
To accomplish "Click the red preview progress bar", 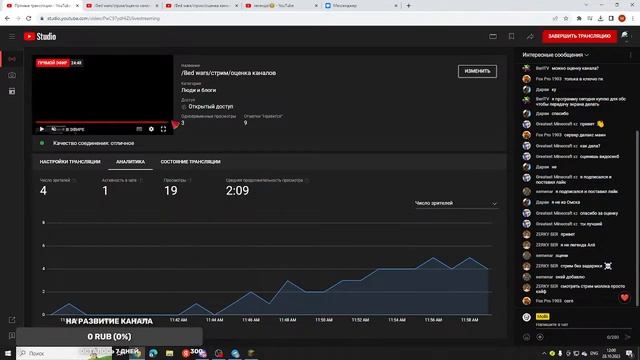I will [x=102, y=122].
